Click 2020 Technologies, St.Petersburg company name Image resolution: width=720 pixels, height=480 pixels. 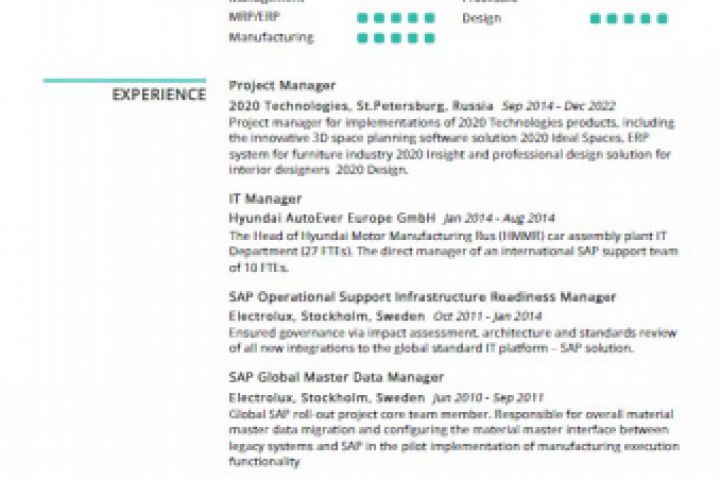pos(361,105)
